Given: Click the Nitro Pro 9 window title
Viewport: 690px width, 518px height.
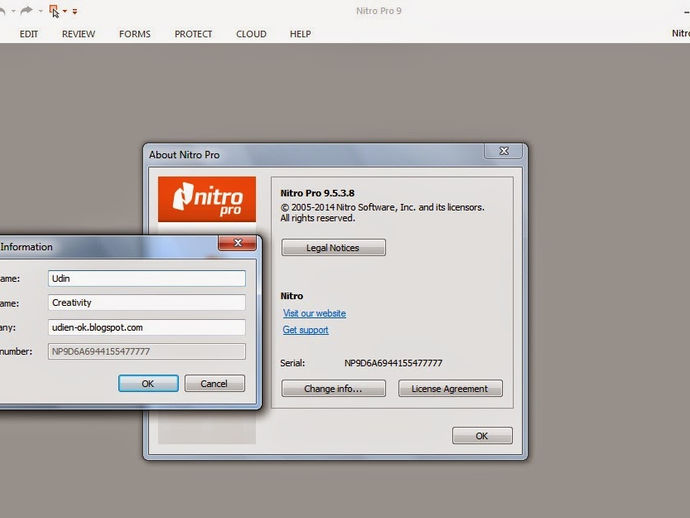Looking at the screenshot, I should (378, 11).
